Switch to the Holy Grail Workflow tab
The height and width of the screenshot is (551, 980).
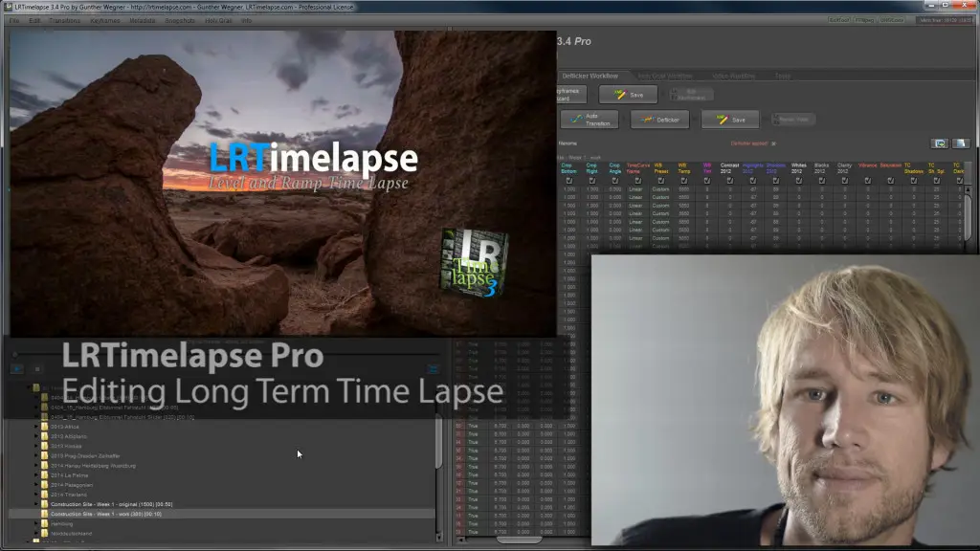[x=665, y=76]
